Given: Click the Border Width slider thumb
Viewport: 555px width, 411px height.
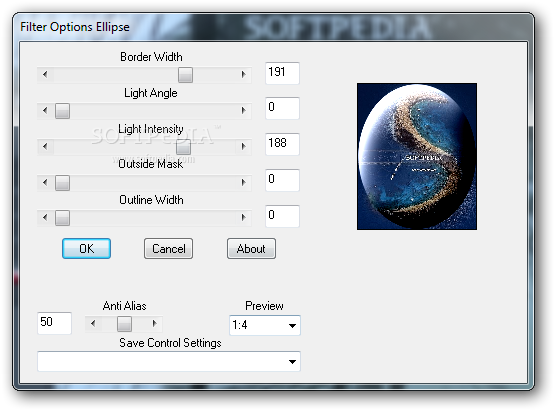Looking at the screenshot, I should 185,75.
